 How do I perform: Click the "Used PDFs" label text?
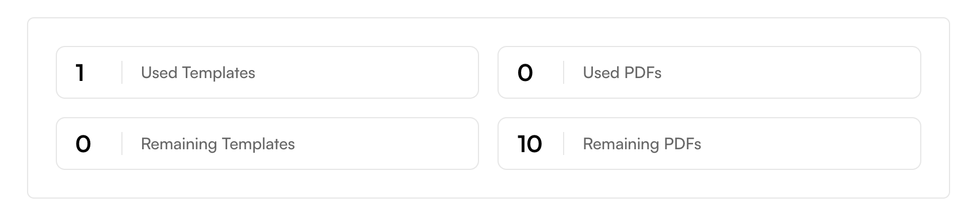click(x=622, y=73)
